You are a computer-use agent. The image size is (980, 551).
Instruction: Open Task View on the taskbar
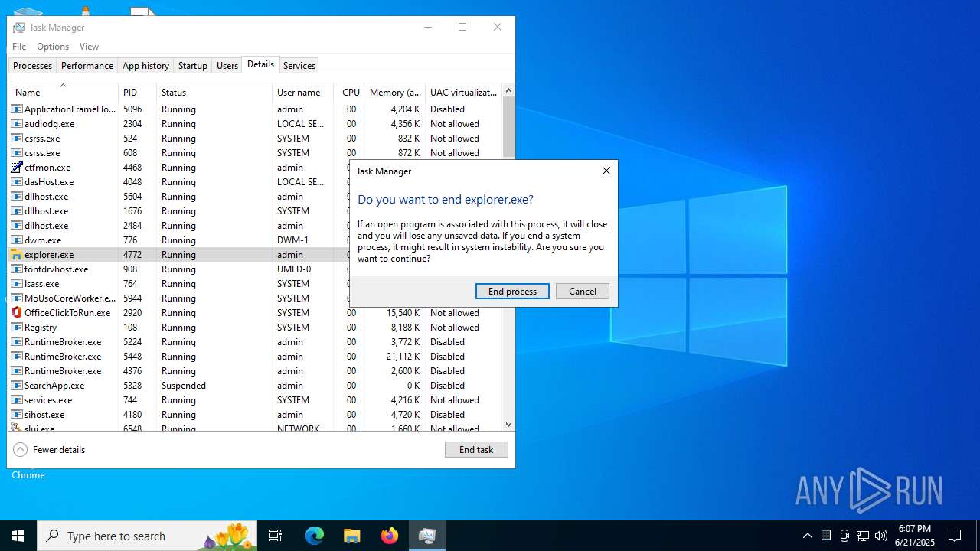pyautogui.click(x=276, y=536)
